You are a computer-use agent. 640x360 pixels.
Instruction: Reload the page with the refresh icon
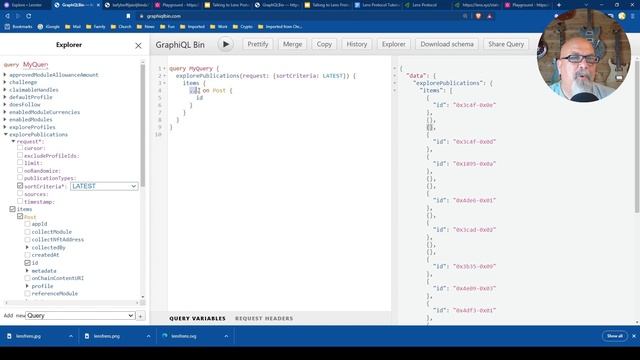coord(29,16)
